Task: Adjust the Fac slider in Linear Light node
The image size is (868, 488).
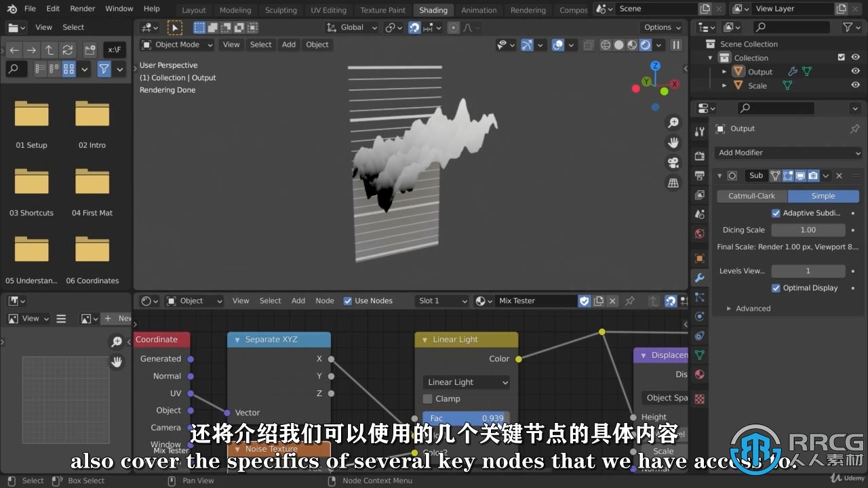Action: click(x=466, y=418)
